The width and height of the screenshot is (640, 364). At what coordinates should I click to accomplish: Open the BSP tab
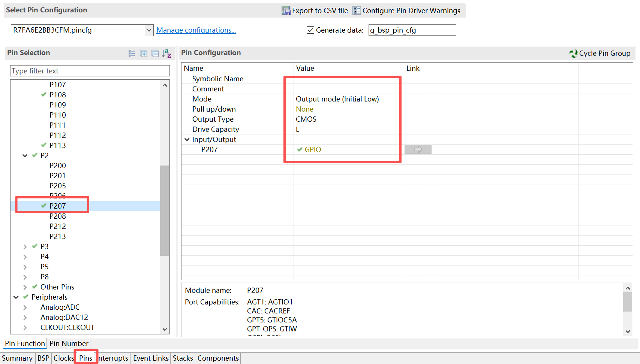click(x=43, y=358)
